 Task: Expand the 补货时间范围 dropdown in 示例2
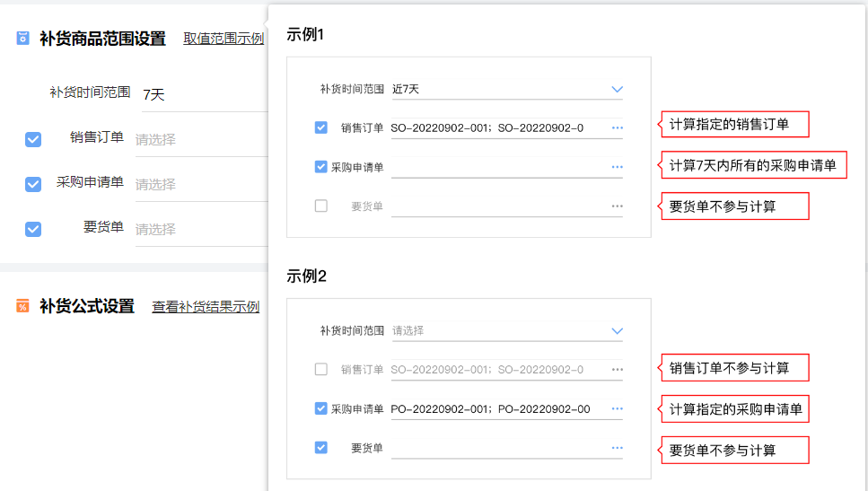tap(617, 330)
